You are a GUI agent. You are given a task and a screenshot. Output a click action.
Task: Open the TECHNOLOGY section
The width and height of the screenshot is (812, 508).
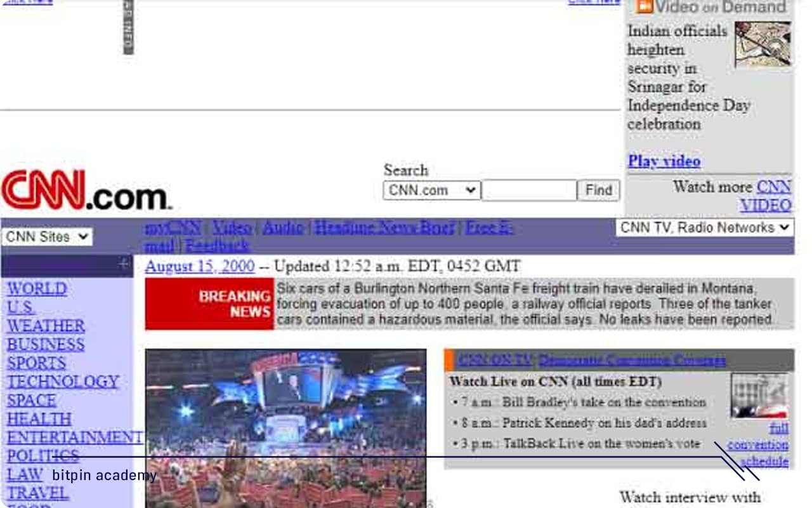63,381
